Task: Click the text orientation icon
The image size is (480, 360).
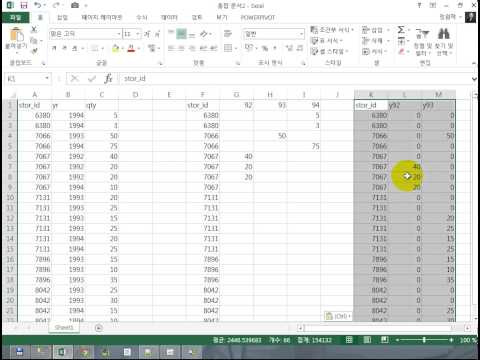Action: pyautogui.click(x=204, y=34)
